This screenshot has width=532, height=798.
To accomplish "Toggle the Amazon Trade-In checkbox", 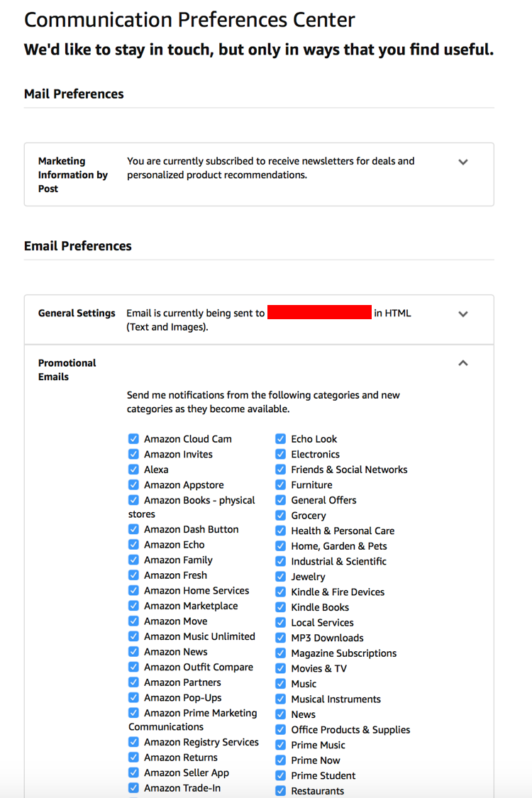I will coord(133,788).
